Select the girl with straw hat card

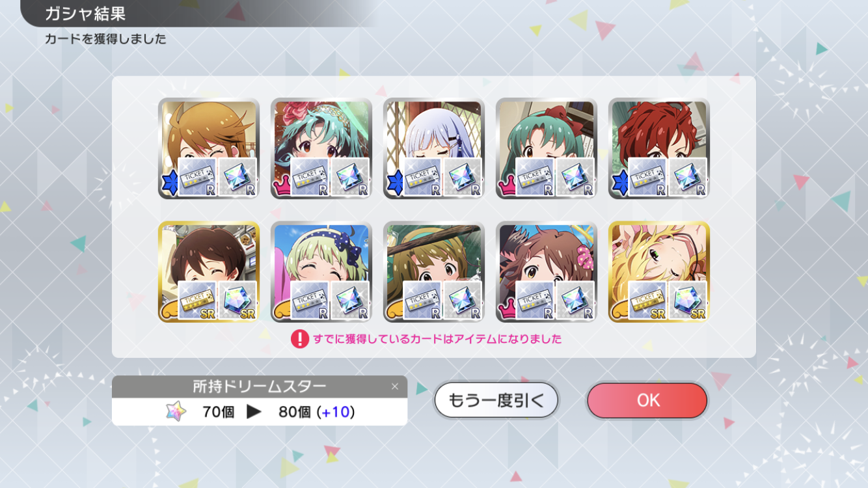(x=434, y=271)
